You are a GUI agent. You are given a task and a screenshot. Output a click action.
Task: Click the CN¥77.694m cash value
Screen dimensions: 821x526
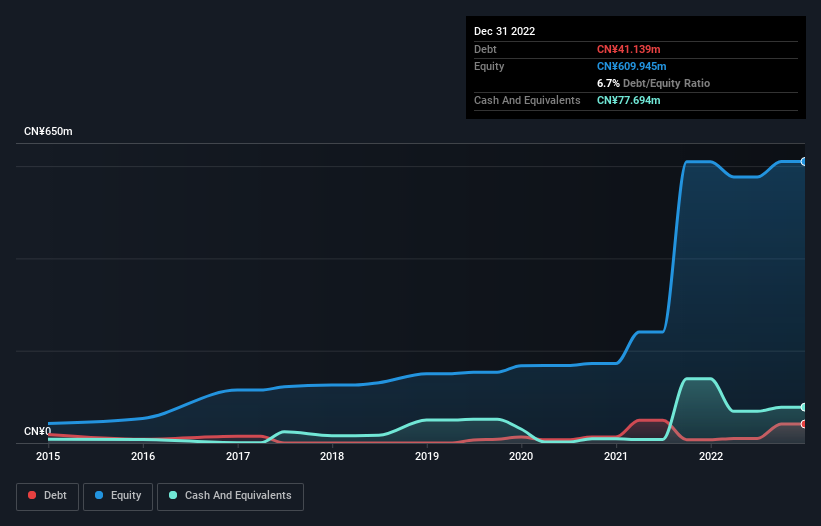point(628,100)
